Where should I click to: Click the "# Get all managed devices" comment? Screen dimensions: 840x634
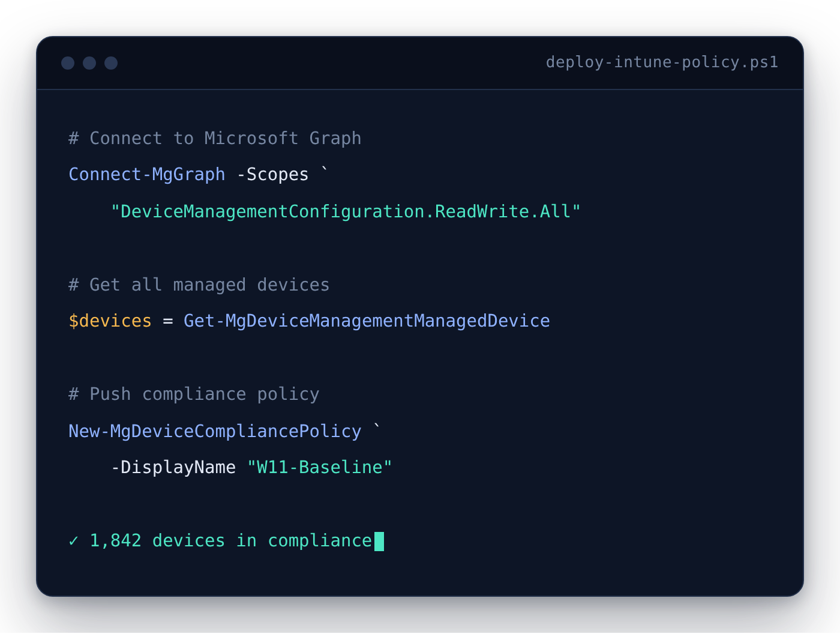(199, 285)
